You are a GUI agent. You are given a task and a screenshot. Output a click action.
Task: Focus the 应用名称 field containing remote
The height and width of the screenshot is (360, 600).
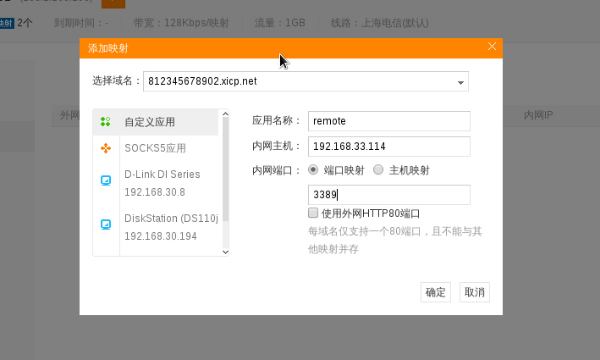click(x=389, y=121)
